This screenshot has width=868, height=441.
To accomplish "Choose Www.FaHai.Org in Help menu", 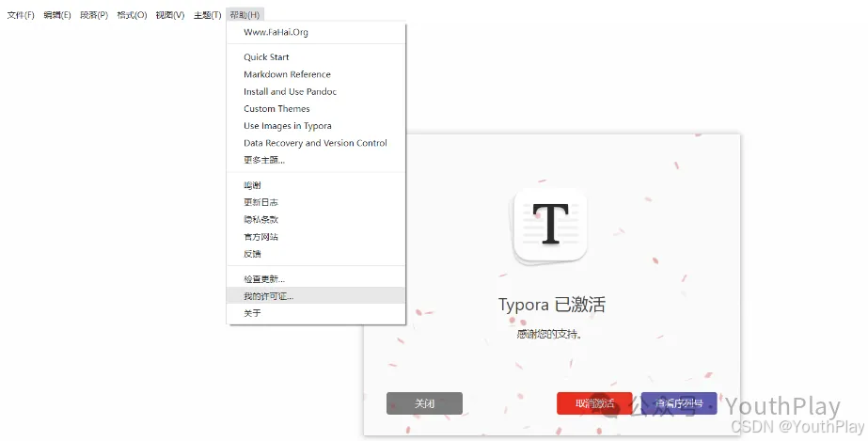I will point(316,32).
